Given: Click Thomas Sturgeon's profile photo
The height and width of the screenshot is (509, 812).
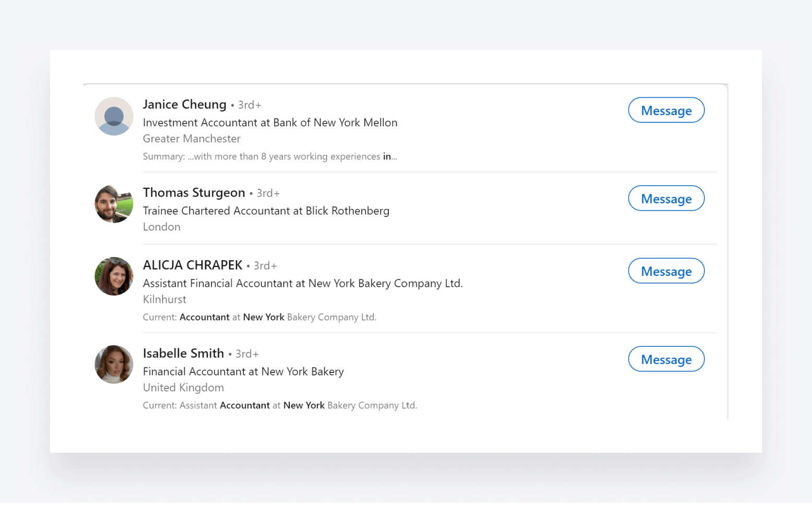Looking at the screenshot, I should pyautogui.click(x=114, y=204).
